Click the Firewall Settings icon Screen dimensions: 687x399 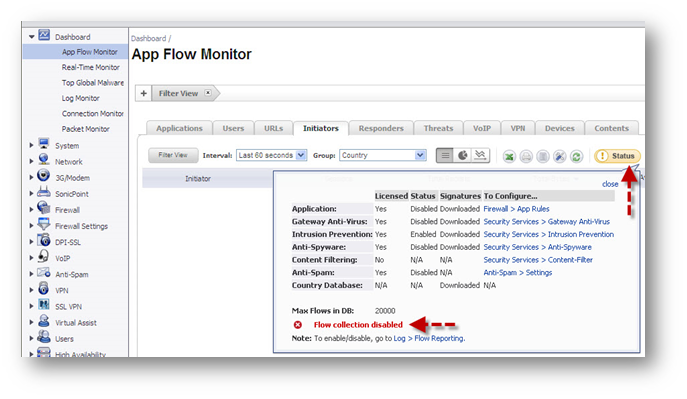pos(43,224)
